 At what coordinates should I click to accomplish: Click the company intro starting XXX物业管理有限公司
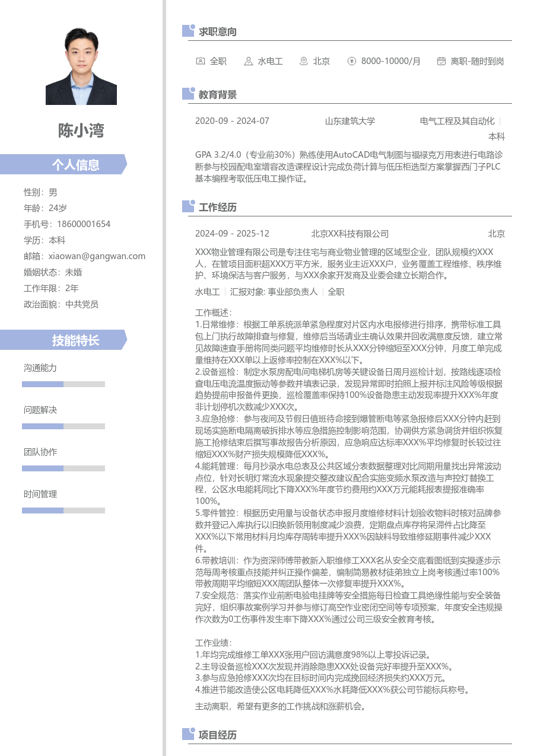click(x=349, y=264)
